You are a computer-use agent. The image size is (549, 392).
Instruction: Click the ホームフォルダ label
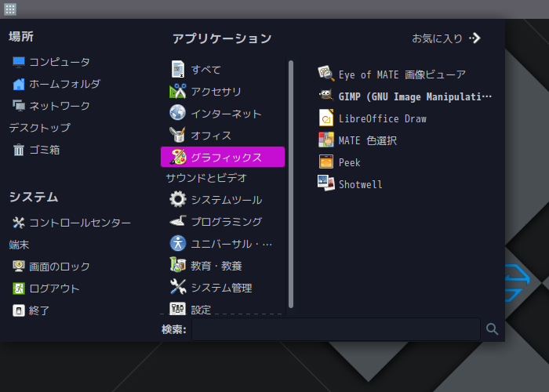pos(65,84)
